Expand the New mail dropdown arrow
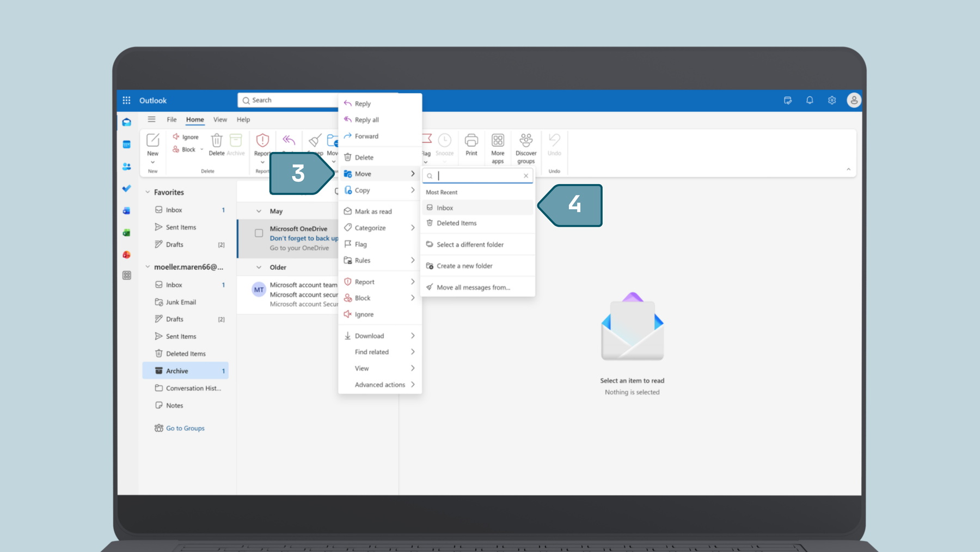Viewport: 980px width, 552px height. (x=153, y=162)
